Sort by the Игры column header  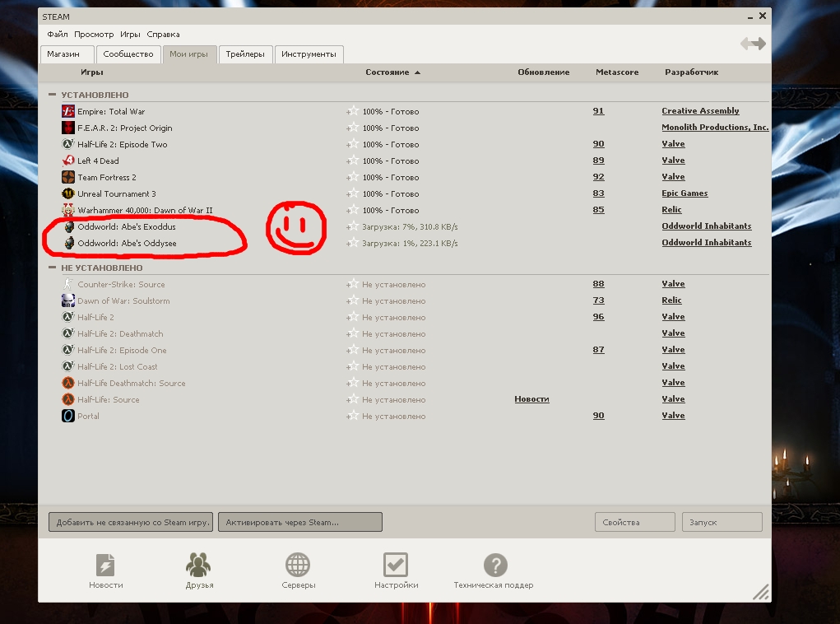[x=91, y=72]
